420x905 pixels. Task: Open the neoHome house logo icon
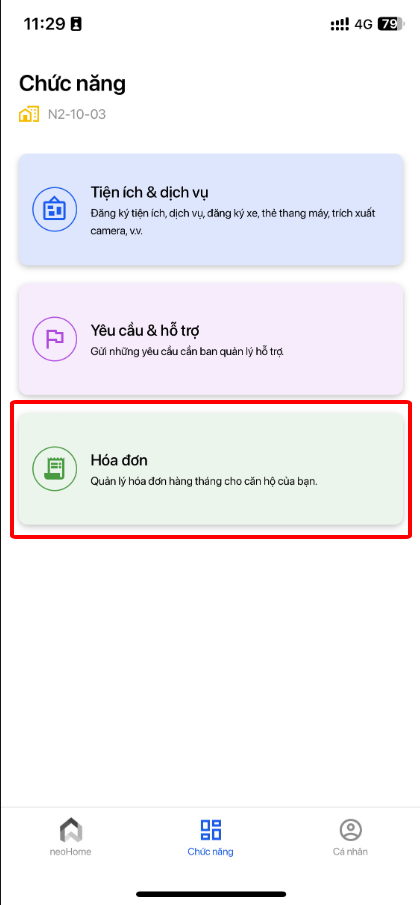pyautogui.click(x=70, y=830)
